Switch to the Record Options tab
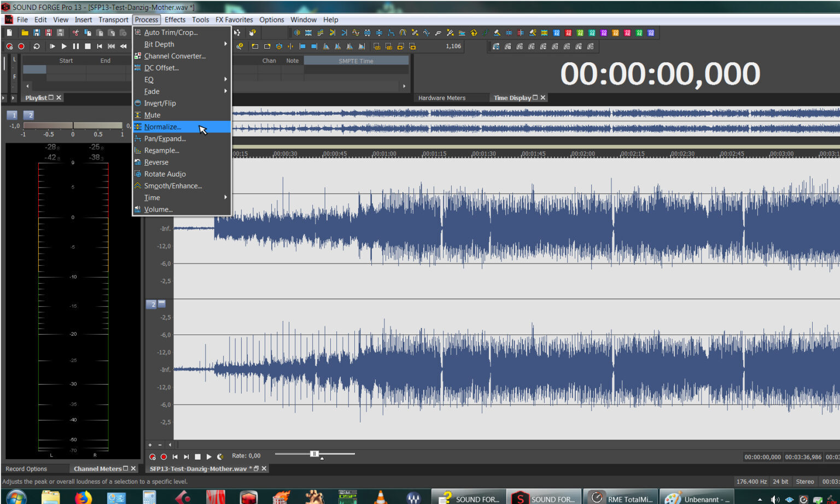Viewport: 840px width, 504px height. tap(26, 469)
